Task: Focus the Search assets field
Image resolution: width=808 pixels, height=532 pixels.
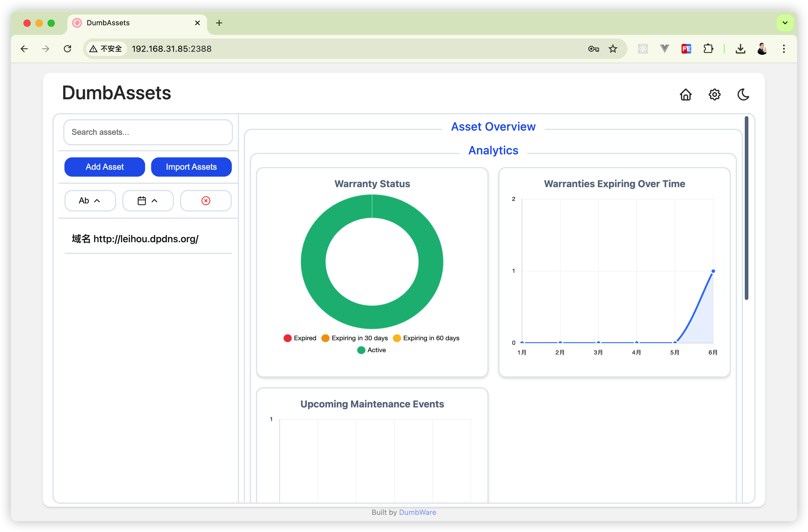Action: tap(148, 132)
